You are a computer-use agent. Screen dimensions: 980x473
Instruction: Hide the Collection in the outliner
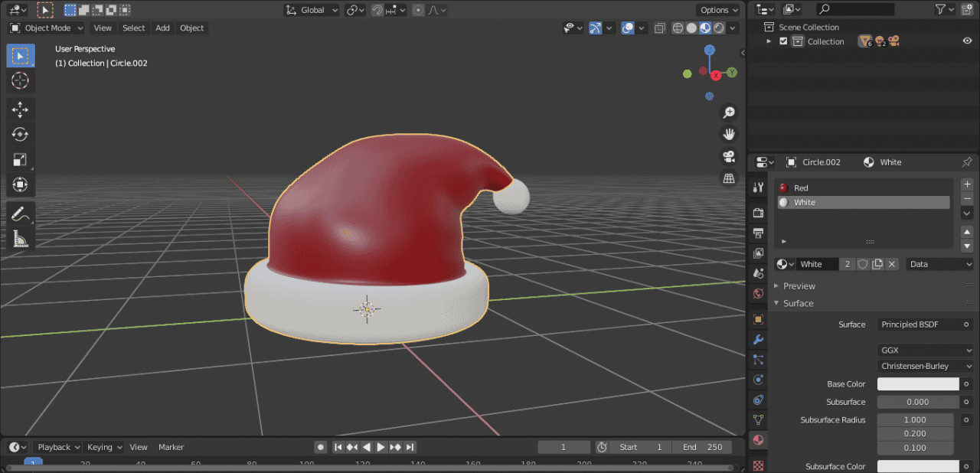[x=967, y=41]
